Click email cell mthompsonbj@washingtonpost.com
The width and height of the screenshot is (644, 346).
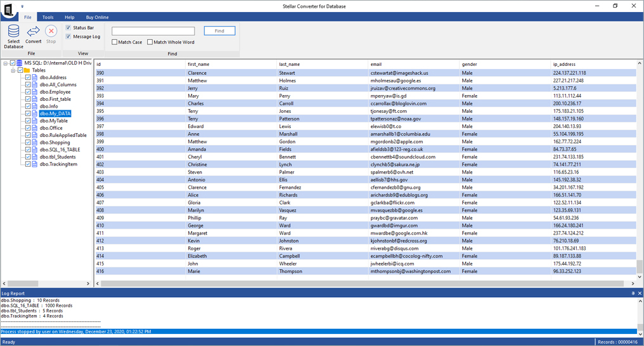pos(410,271)
